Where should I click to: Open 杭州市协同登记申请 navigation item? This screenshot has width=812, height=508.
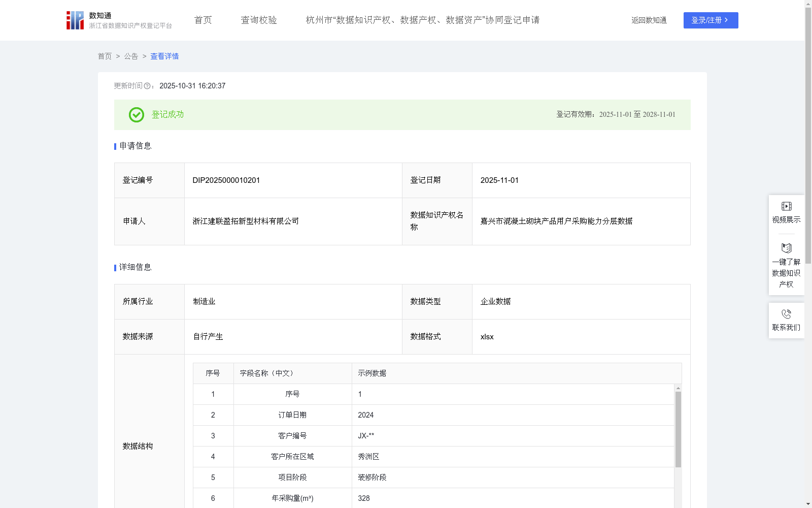[x=423, y=20]
